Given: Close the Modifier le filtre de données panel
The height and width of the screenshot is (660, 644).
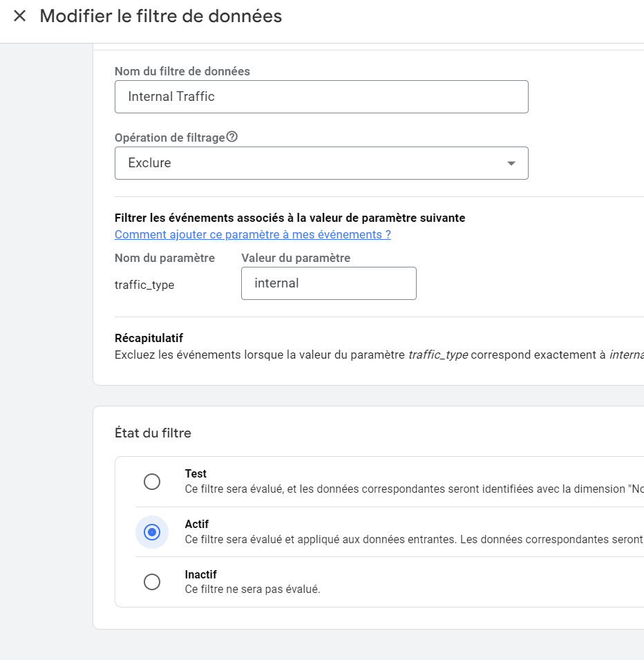Looking at the screenshot, I should (19, 16).
